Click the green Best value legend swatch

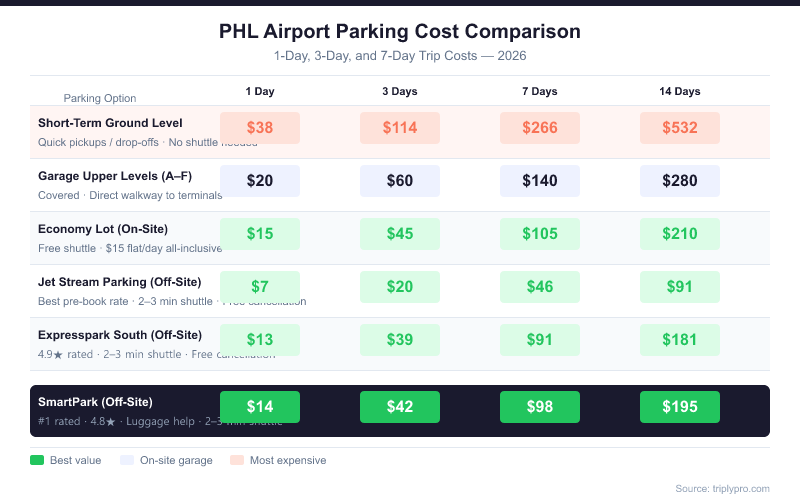coord(38,460)
